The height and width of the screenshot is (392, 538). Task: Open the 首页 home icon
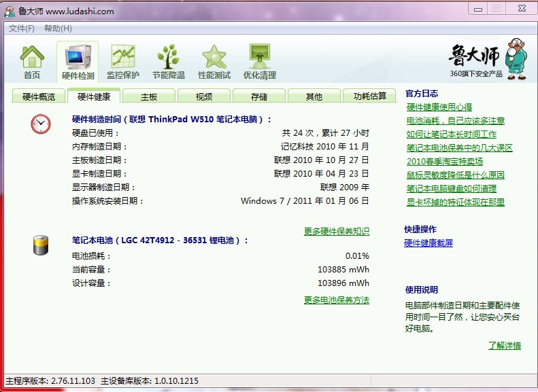point(32,62)
